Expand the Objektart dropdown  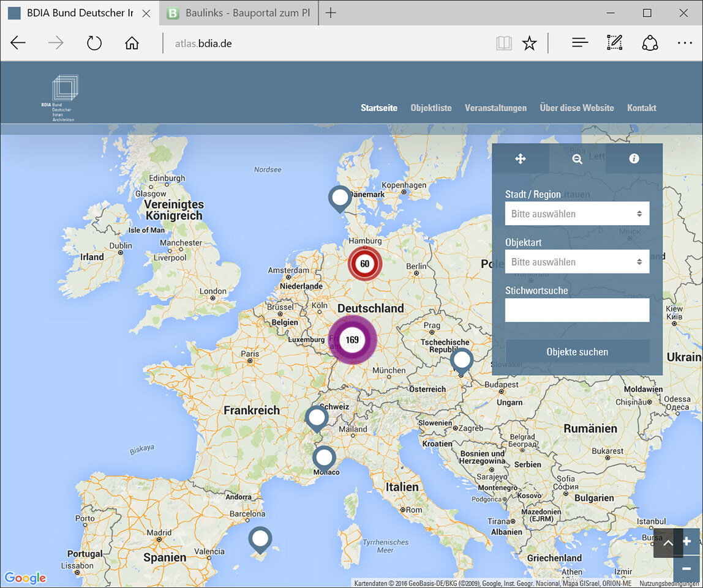(577, 261)
